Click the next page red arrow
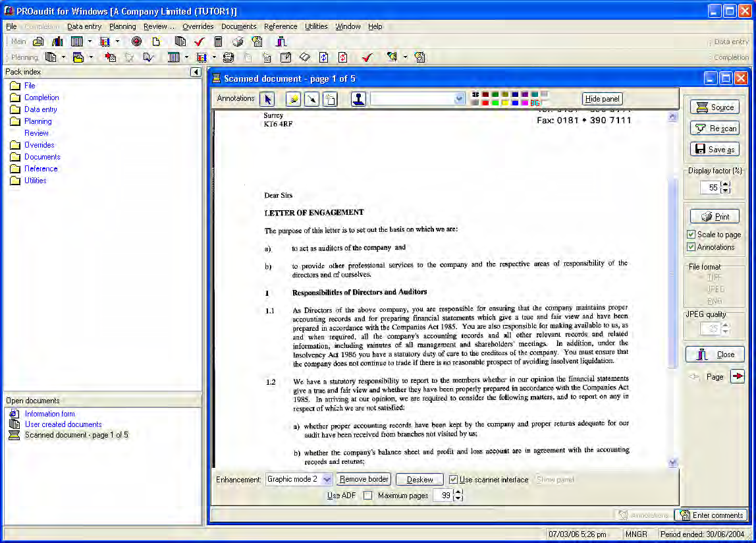This screenshot has width=756, height=543. pos(738,376)
